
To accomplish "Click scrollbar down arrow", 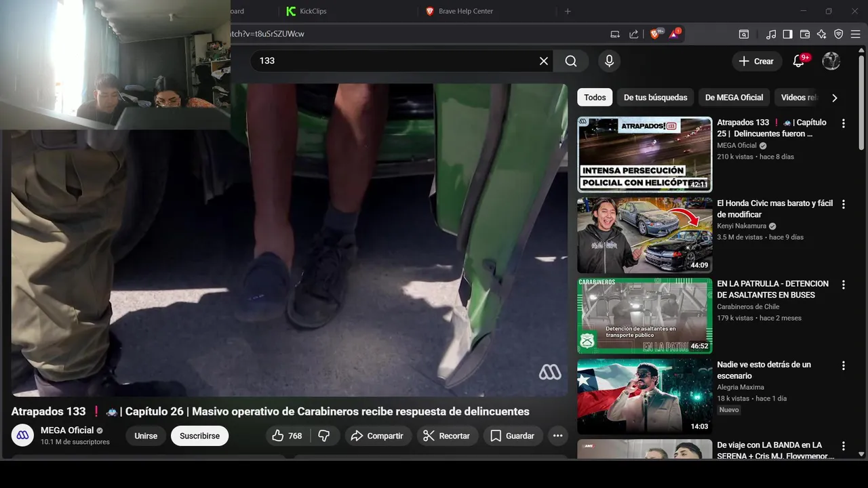I will click(862, 454).
